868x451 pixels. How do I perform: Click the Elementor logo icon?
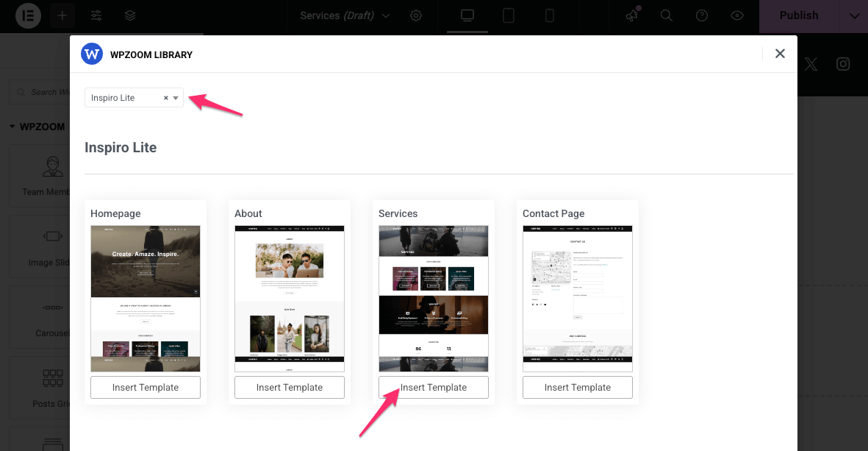(26, 15)
